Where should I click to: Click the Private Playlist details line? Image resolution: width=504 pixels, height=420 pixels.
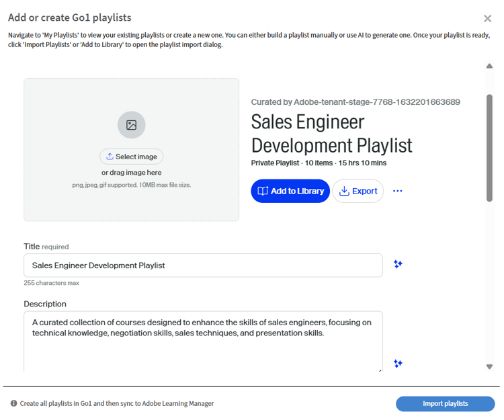click(319, 163)
